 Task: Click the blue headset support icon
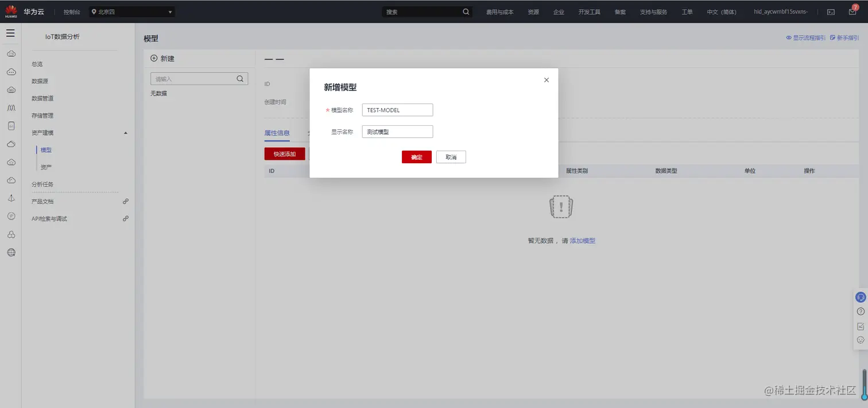click(x=861, y=297)
